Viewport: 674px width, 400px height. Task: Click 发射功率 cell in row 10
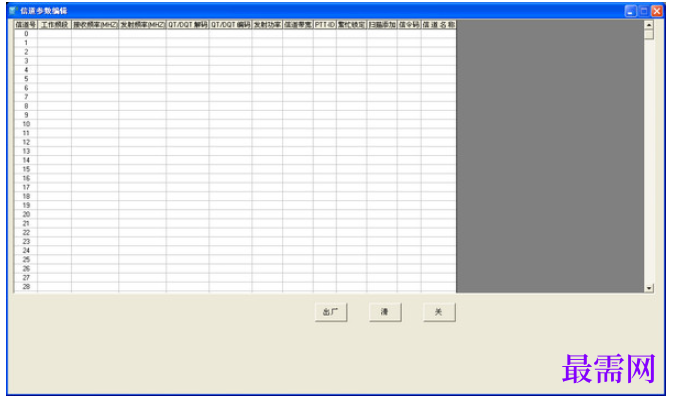coord(267,124)
